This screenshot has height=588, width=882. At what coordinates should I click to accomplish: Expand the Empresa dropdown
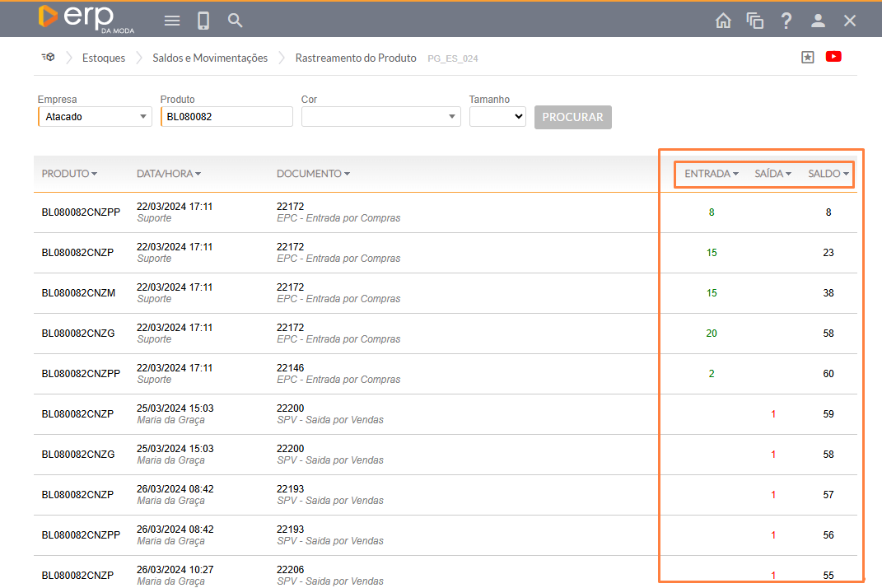tap(95, 117)
